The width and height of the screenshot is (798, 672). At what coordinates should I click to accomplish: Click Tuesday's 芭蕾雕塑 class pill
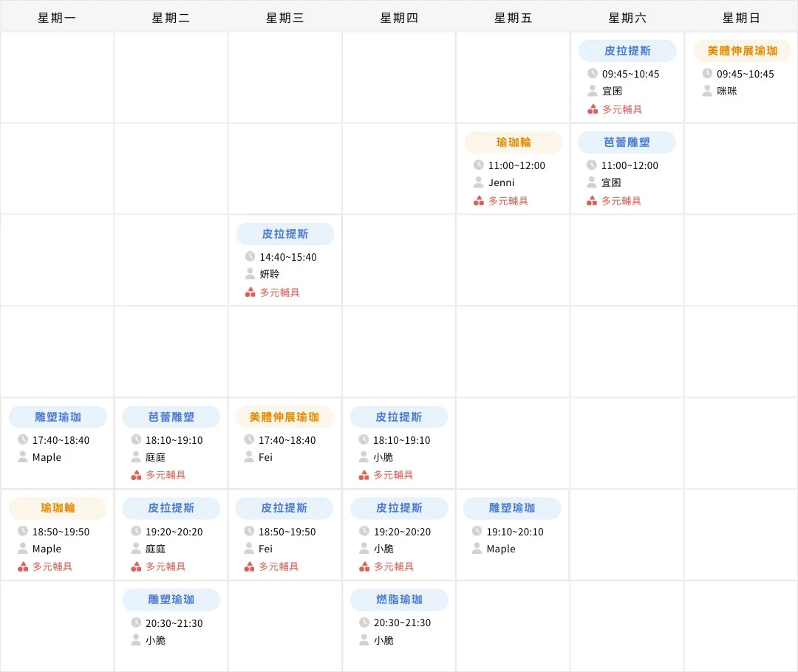click(171, 416)
